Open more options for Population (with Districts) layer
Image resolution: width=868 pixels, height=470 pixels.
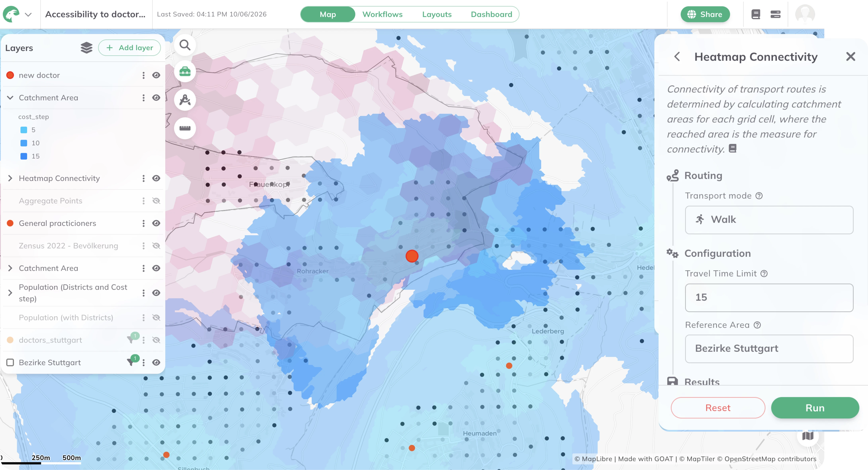tap(144, 318)
